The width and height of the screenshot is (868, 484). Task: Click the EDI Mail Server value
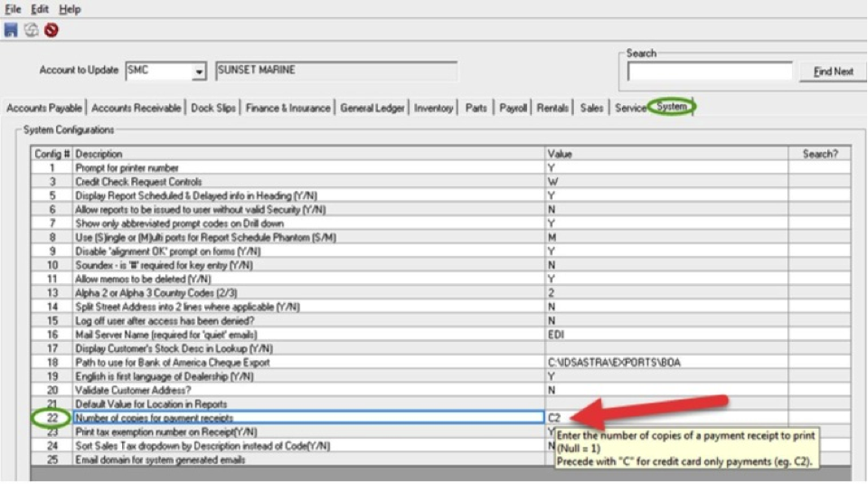(x=666, y=335)
